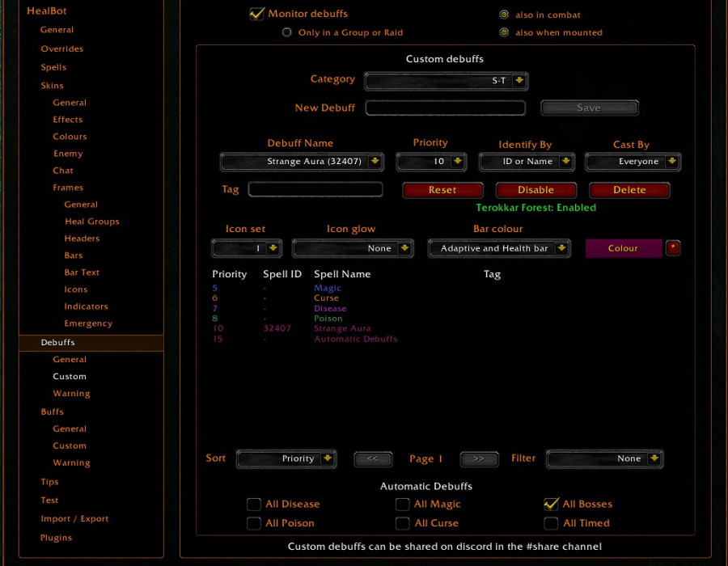Screen dimensions: 728x566
Task: Toggle the All Bosses checkbox
Action: click(551, 504)
